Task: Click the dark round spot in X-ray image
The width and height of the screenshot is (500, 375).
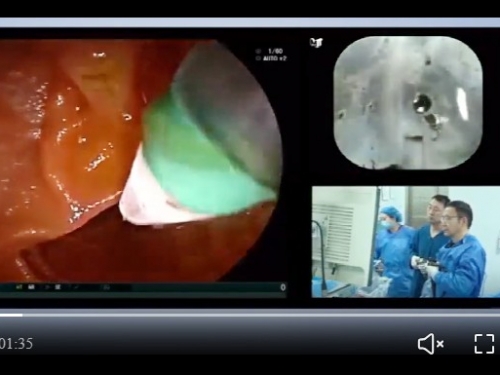Action: tap(422, 103)
